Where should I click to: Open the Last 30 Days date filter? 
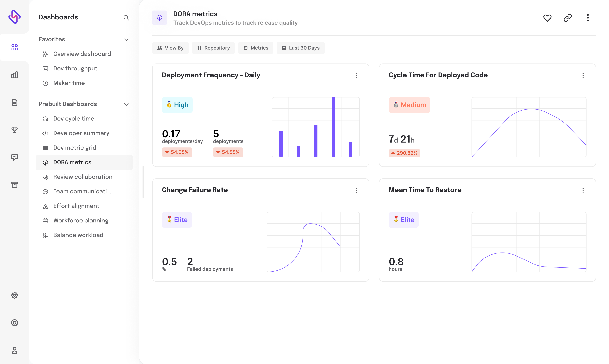(x=301, y=48)
